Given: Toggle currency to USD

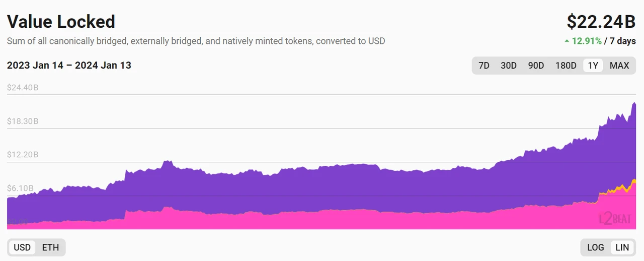Looking at the screenshot, I should [x=22, y=247].
